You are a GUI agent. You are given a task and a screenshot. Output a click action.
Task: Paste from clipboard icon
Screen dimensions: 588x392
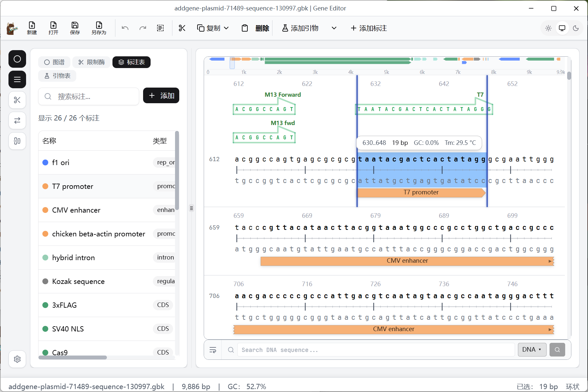coord(245,28)
